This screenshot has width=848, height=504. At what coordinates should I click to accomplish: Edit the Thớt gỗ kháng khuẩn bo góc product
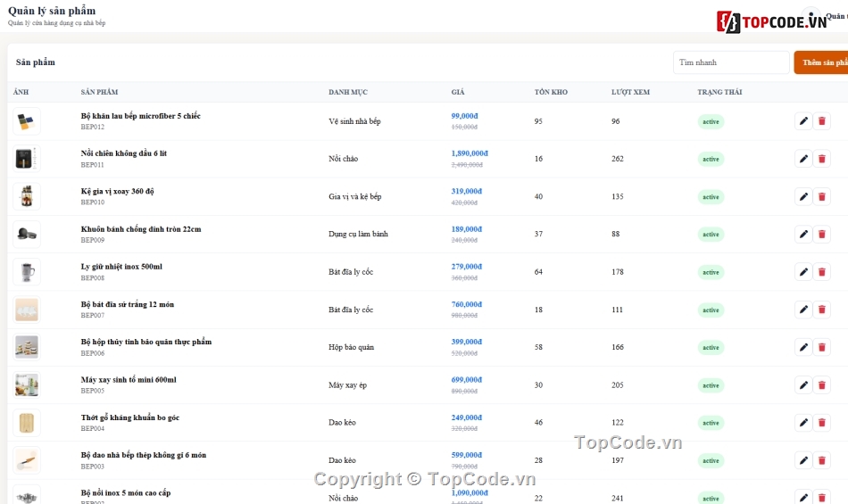click(x=803, y=423)
